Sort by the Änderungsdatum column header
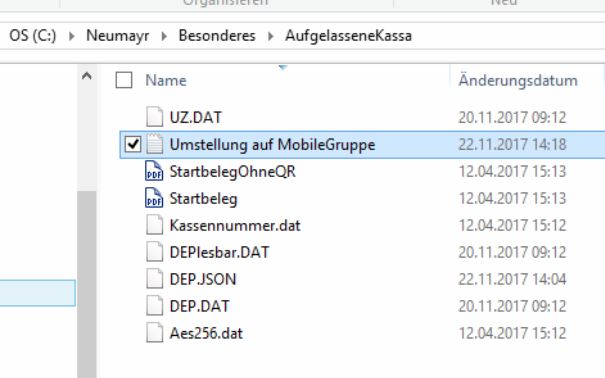Screen dimensions: 605x378 518,80
